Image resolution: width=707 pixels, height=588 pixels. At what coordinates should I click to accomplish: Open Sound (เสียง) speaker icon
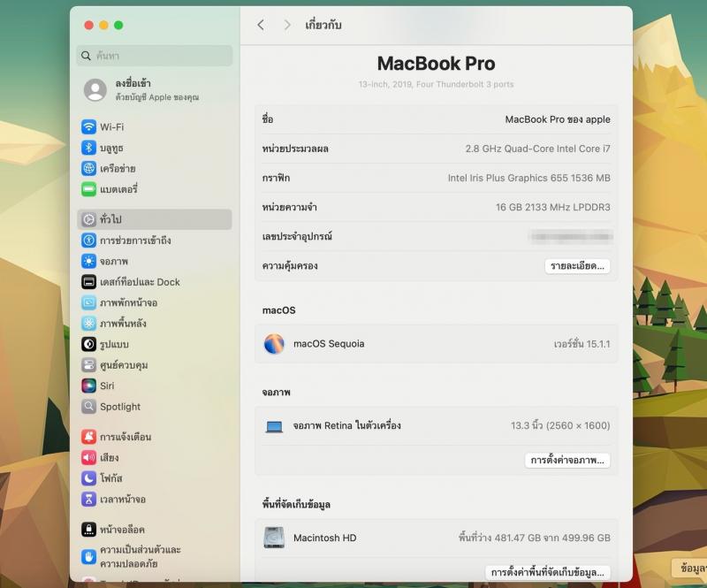pyautogui.click(x=89, y=458)
